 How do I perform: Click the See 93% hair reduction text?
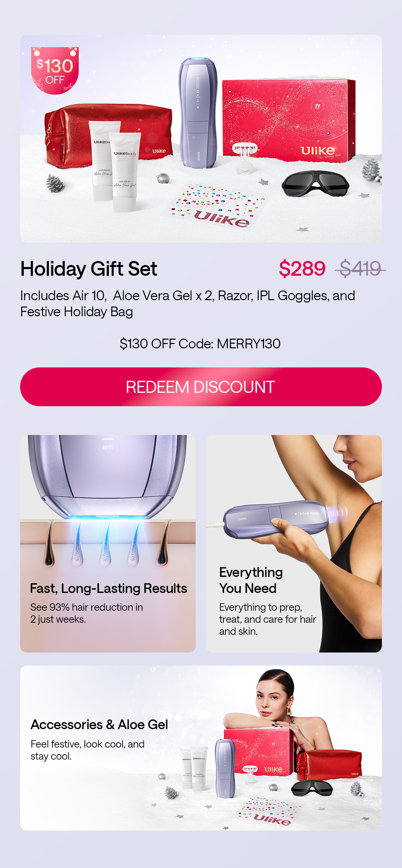pos(87,613)
